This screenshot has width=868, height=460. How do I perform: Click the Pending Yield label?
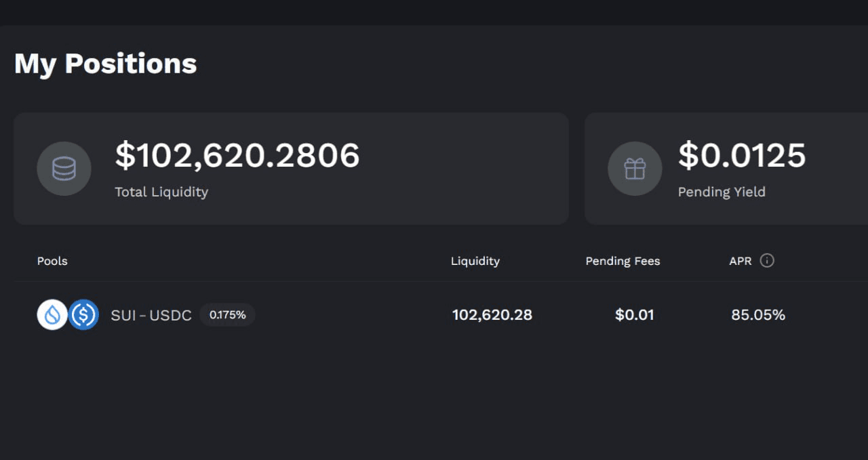coord(722,192)
